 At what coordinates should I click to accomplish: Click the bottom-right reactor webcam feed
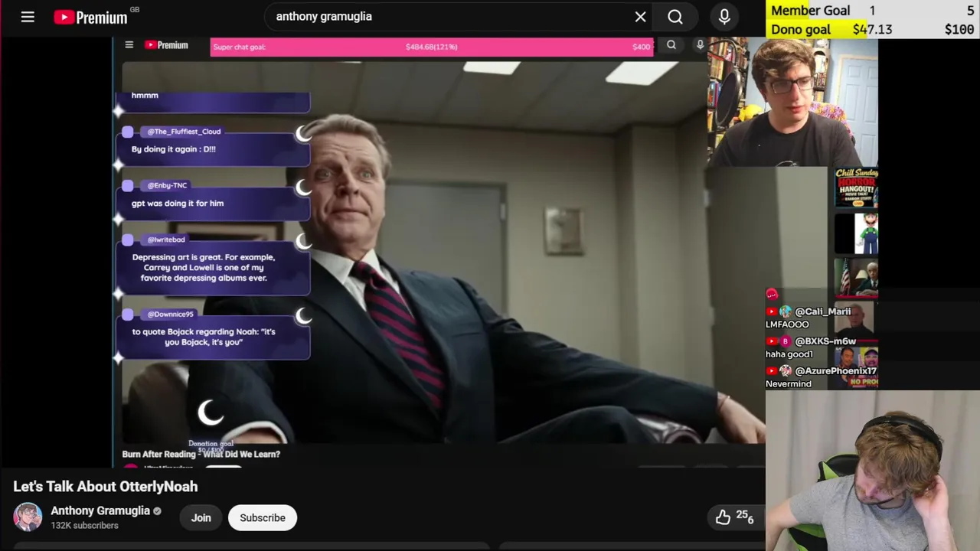(873, 471)
